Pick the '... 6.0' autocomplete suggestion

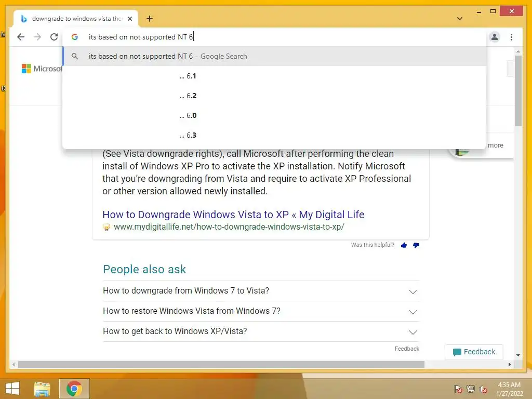coord(274,115)
